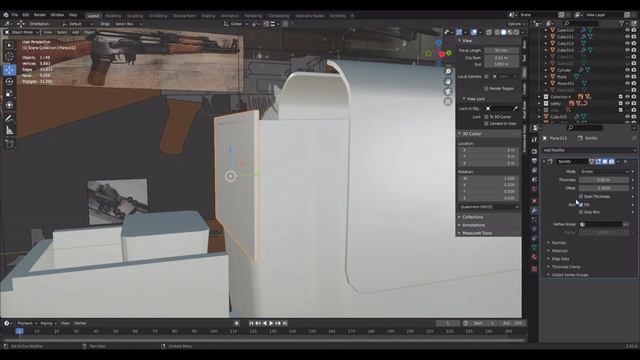640x360 pixels.
Task: Enable Lock Camera to View checkbox
Action: click(x=486, y=123)
